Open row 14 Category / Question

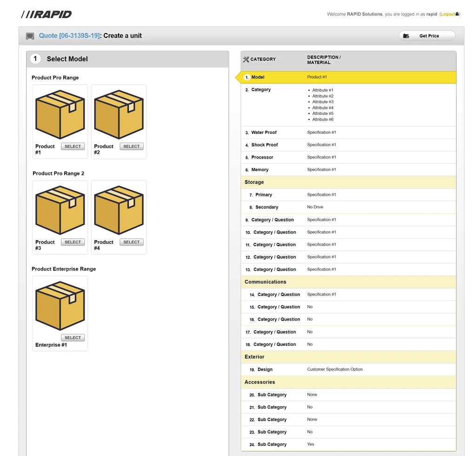[x=348, y=295]
